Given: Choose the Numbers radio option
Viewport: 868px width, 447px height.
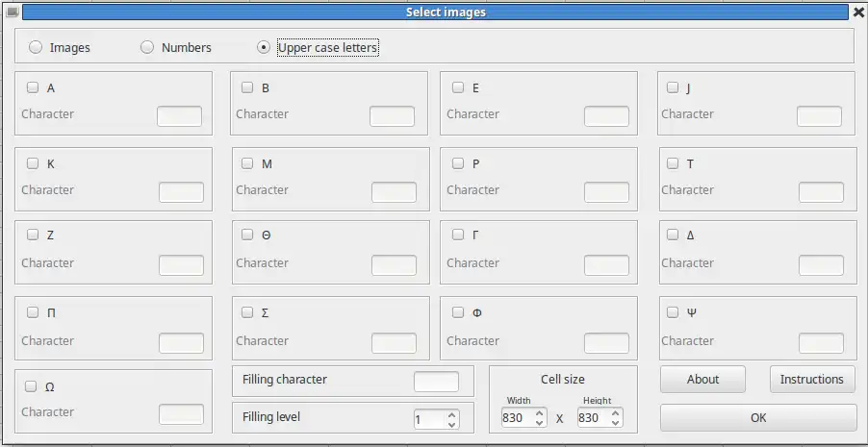Looking at the screenshot, I should [x=147, y=47].
